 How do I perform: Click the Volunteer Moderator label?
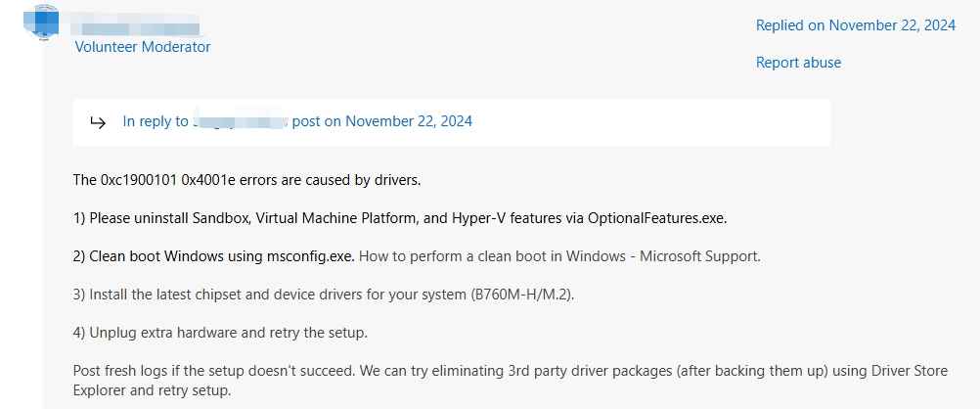coord(143,46)
